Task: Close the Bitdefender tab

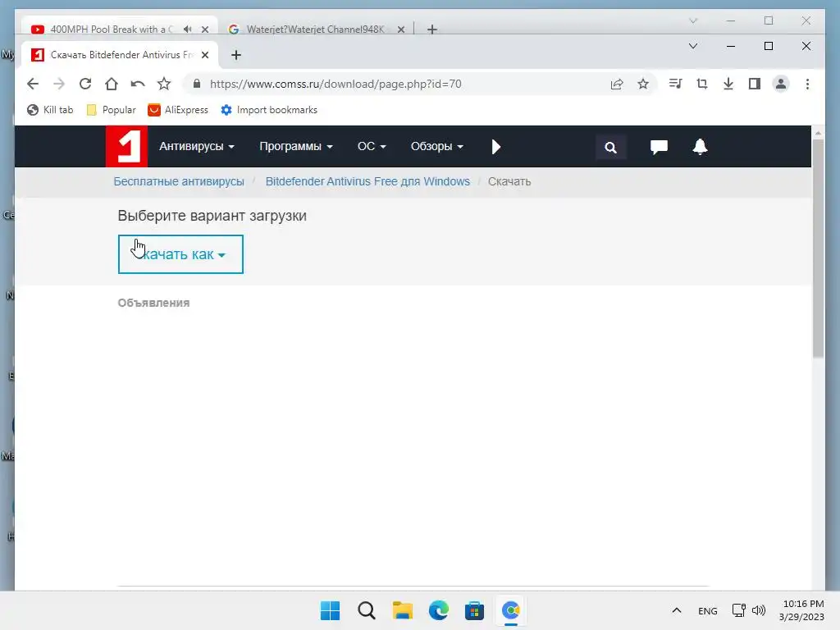Action: (x=204, y=55)
